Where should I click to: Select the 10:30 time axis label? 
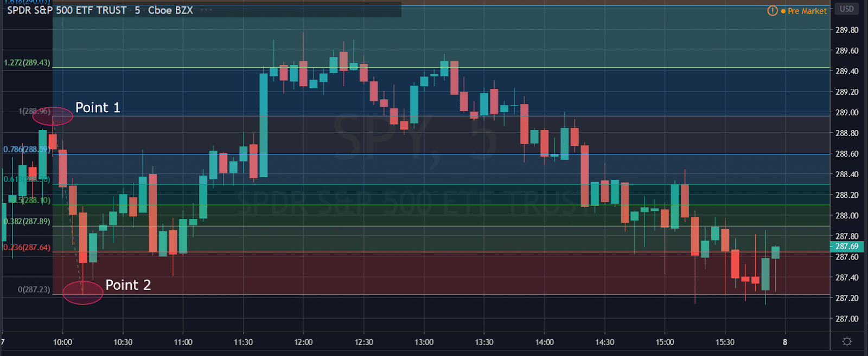click(123, 342)
